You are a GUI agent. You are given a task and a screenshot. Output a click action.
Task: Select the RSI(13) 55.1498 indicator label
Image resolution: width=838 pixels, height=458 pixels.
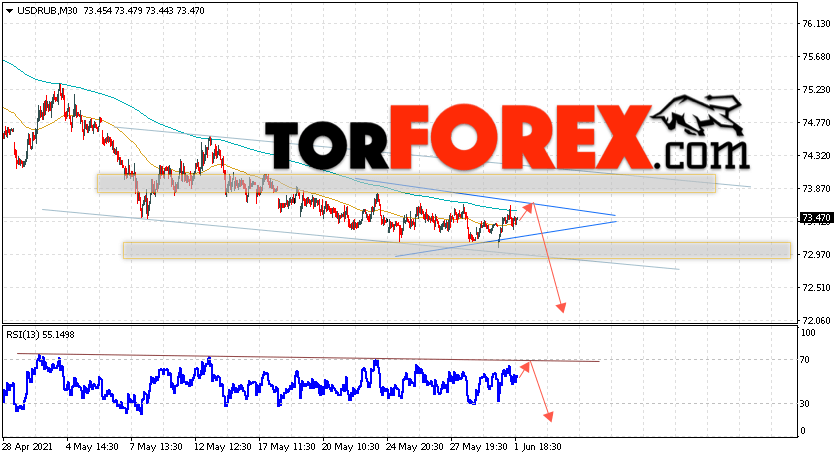pos(41,335)
